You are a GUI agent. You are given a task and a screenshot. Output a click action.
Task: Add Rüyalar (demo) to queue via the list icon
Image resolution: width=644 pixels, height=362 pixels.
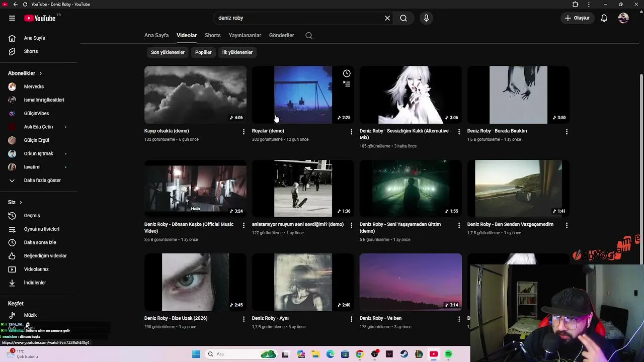tap(347, 84)
